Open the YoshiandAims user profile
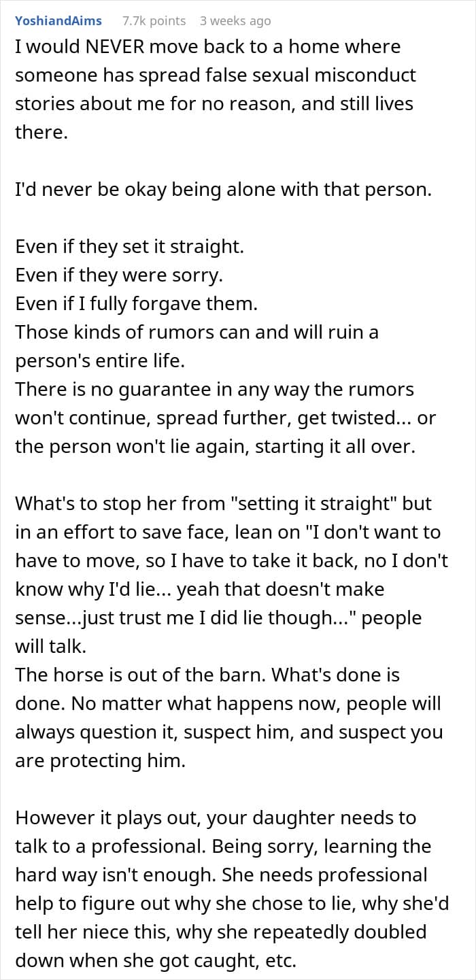476x980 pixels. pyautogui.click(x=58, y=21)
